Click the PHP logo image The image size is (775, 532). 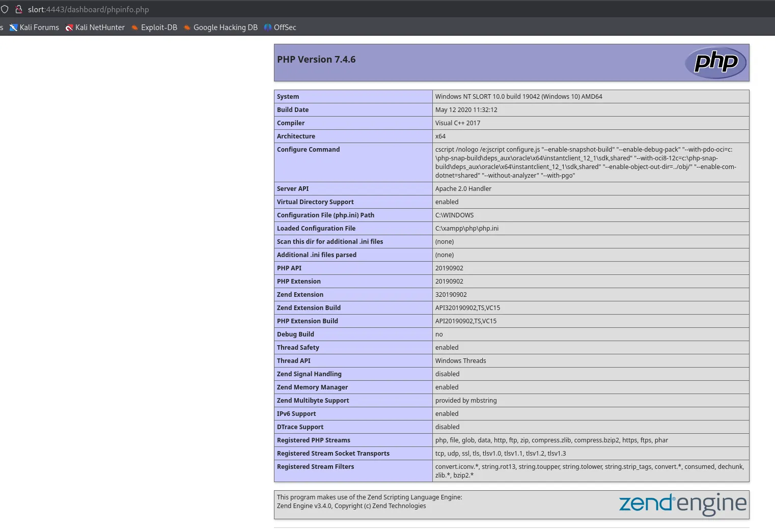coord(715,63)
